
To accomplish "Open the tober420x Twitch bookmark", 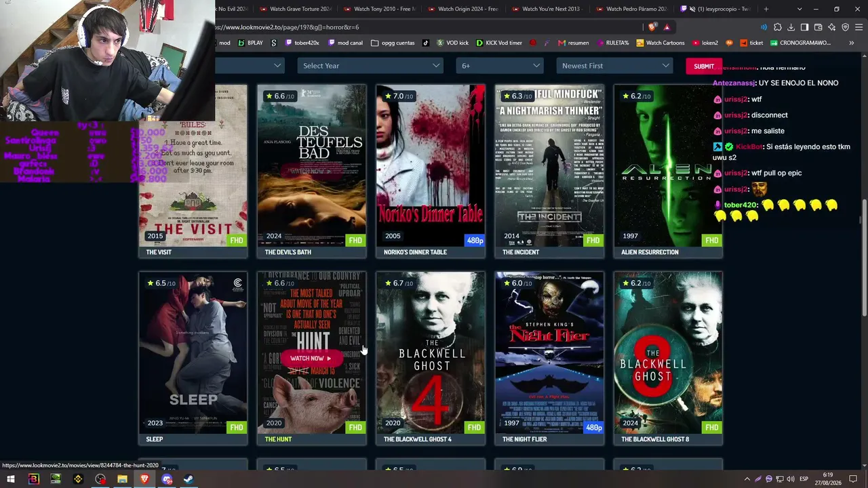I will (302, 43).
